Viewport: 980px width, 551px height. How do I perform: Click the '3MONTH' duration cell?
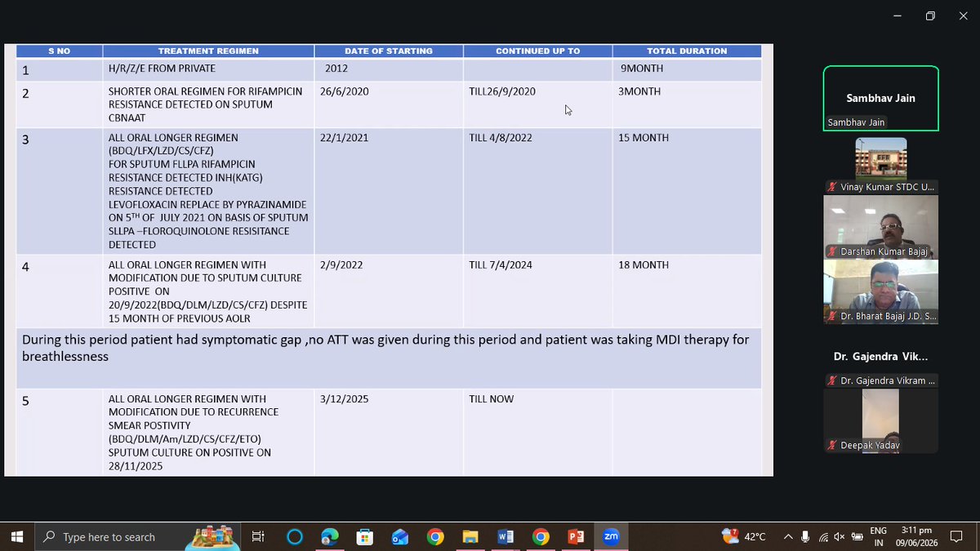click(687, 104)
